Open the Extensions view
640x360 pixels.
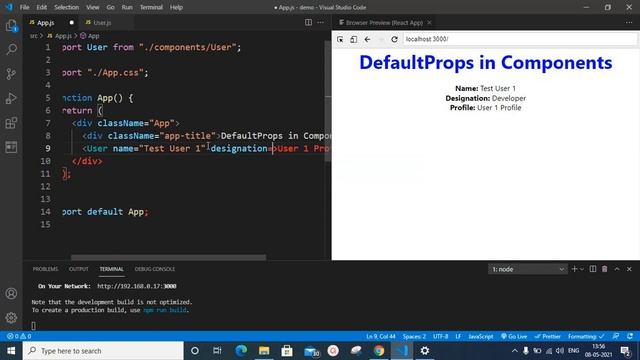[x=11, y=122]
